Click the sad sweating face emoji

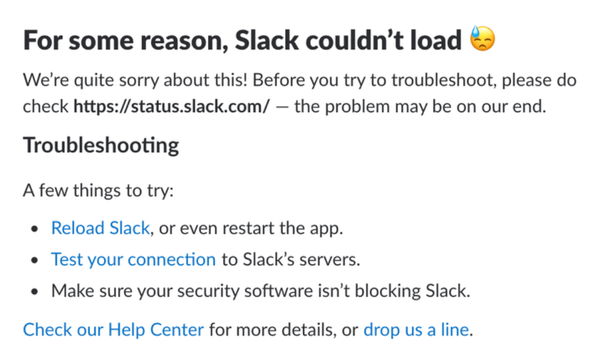coord(483,38)
